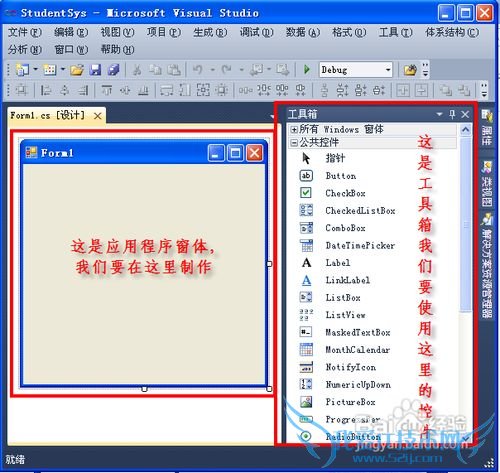This screenshot has width=500, height=473.
Task: Toggle auto-hide pin on the 工具箱 panel
Action: click(x=452, y=114)
